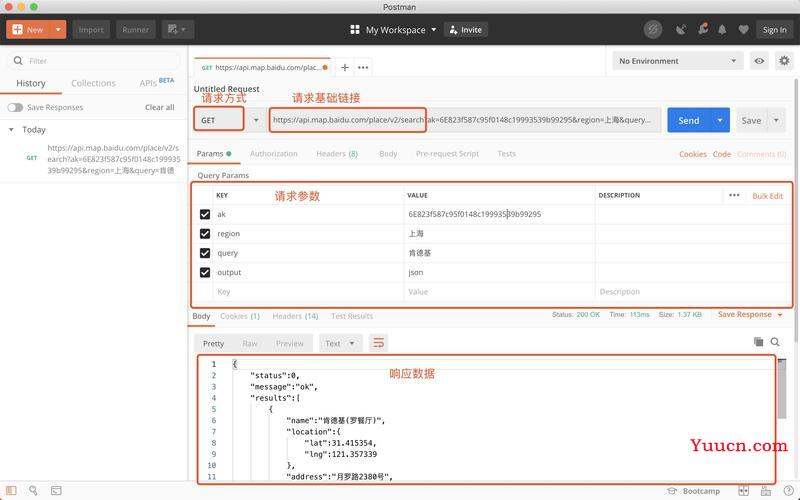Click the Clear all link
800x500 pixels.
point(160,107)
